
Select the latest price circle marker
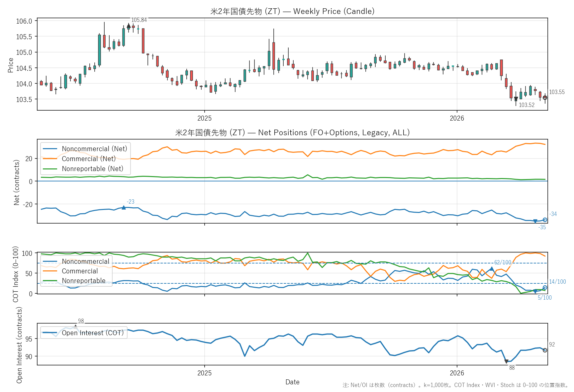pyautogui.click(x=545, y=98)
